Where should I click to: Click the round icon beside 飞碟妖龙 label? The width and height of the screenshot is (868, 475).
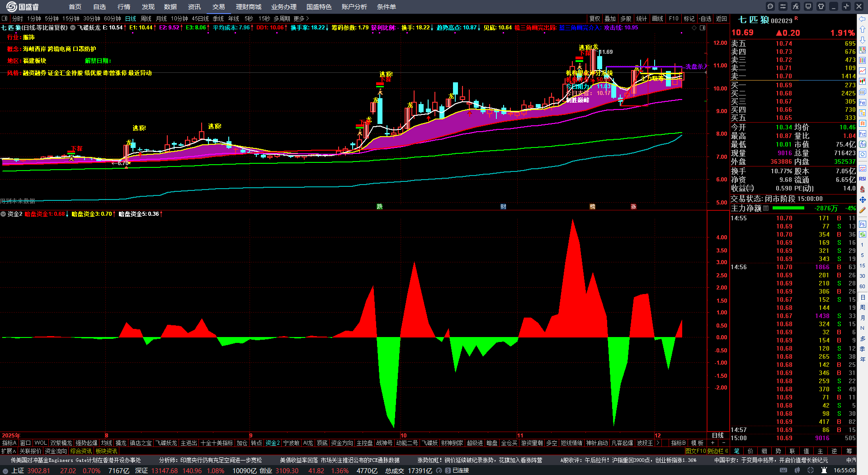point(72,28)
